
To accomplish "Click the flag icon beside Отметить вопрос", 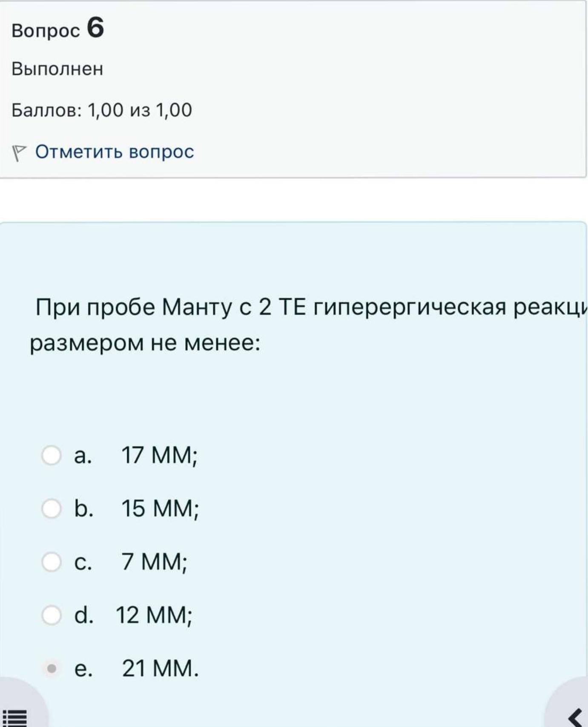I will click(19, 153).
